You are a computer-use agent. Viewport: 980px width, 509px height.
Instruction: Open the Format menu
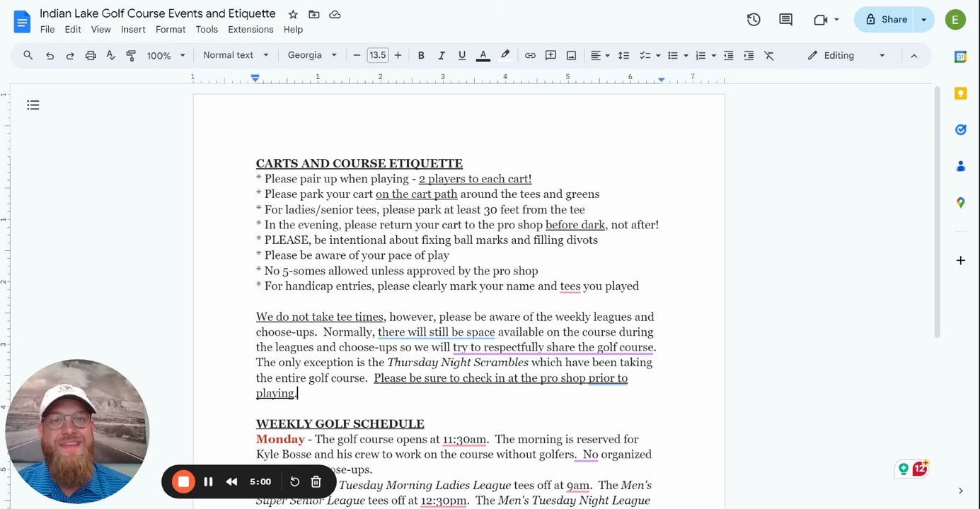click(x=171, y=30)
